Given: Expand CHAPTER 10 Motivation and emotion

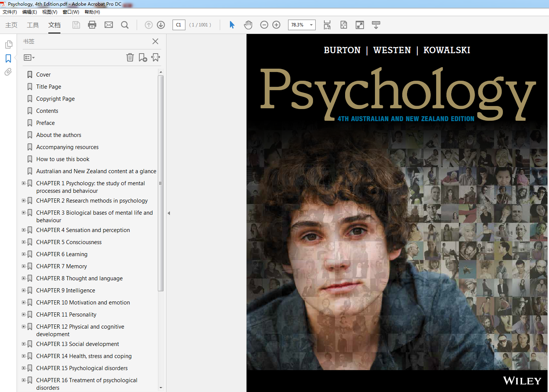Looking at the screenshot, I should (x=23, y=303).
